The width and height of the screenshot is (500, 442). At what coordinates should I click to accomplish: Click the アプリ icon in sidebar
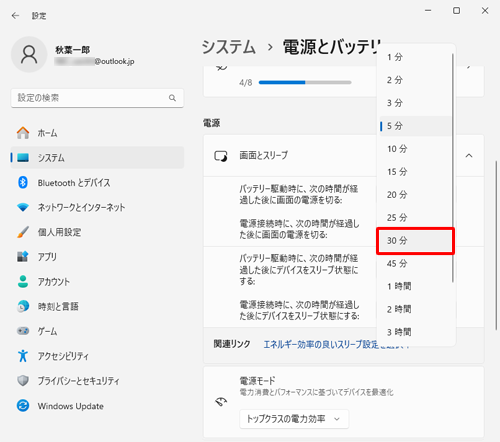(x=23, y=257)
